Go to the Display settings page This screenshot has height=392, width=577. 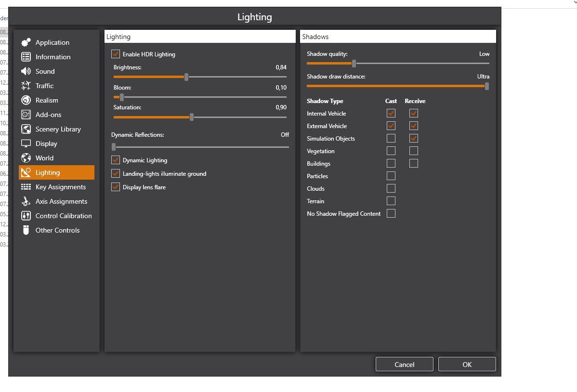tap(56, 144)
